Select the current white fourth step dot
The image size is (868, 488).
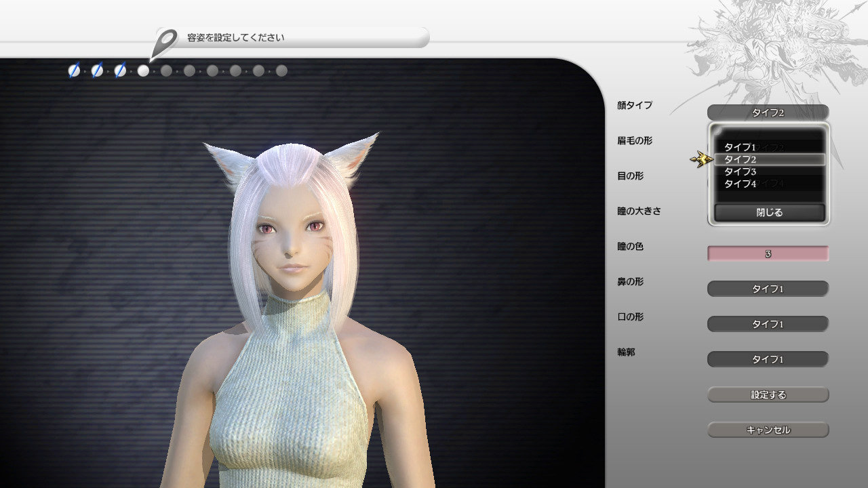[x=143, y=70]
